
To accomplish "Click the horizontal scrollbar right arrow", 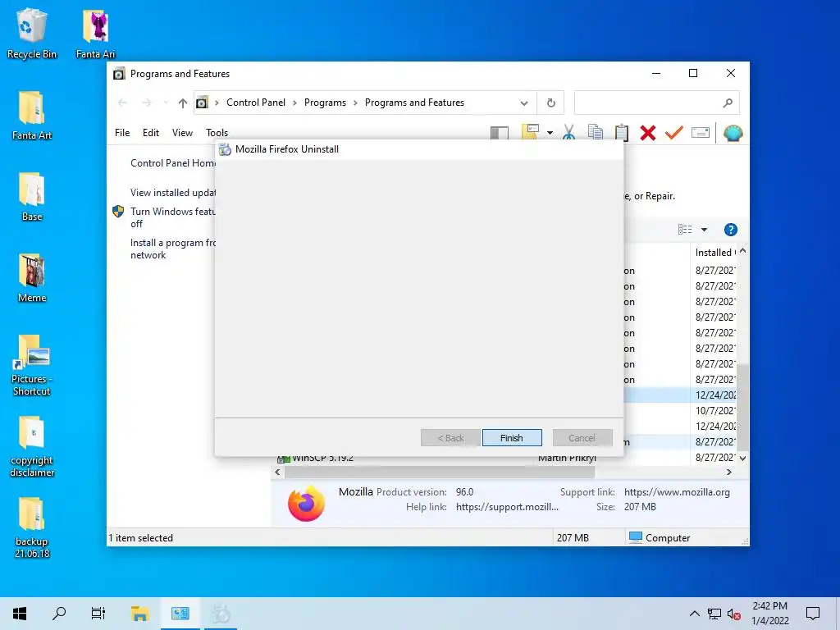I will pyautogui.click(x=728, y=472).
